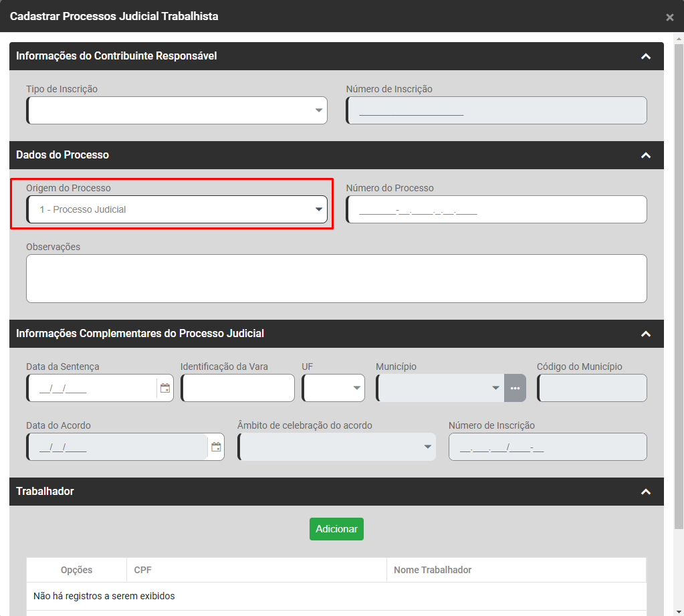Open calendar picker for Data do Acordo
This screenshot has width=684, height=616.
[x=216, y=447]
